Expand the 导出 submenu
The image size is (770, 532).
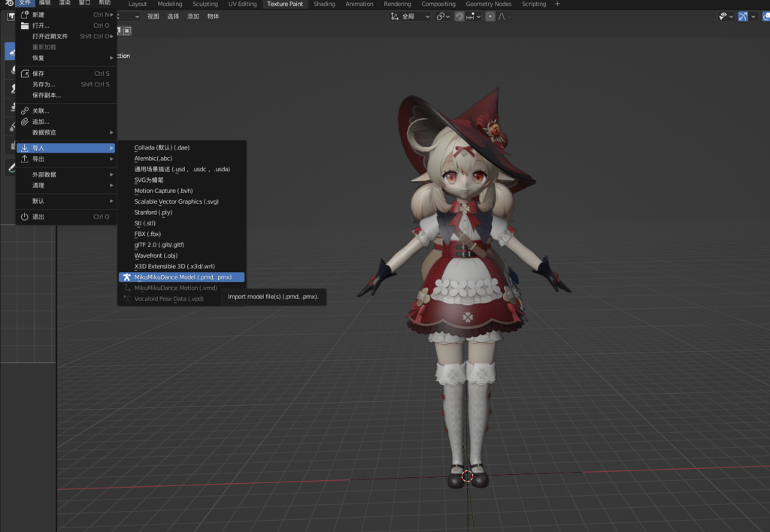[66, 159]
